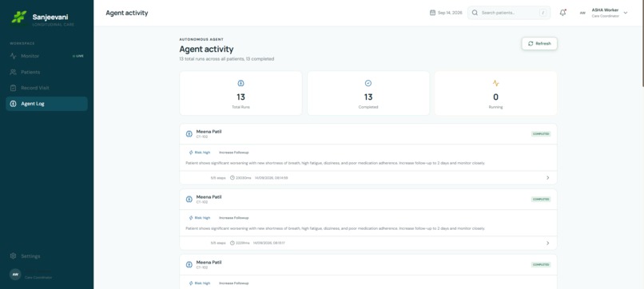
Task: Click the clock icon beside 2229ms duration
Action: [x=233, y=243]
